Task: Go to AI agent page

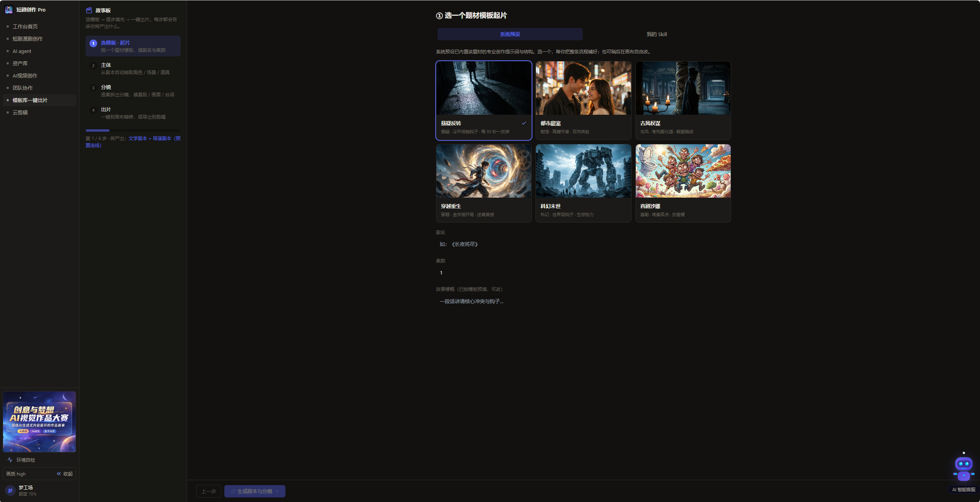Action: pos(40,51)
